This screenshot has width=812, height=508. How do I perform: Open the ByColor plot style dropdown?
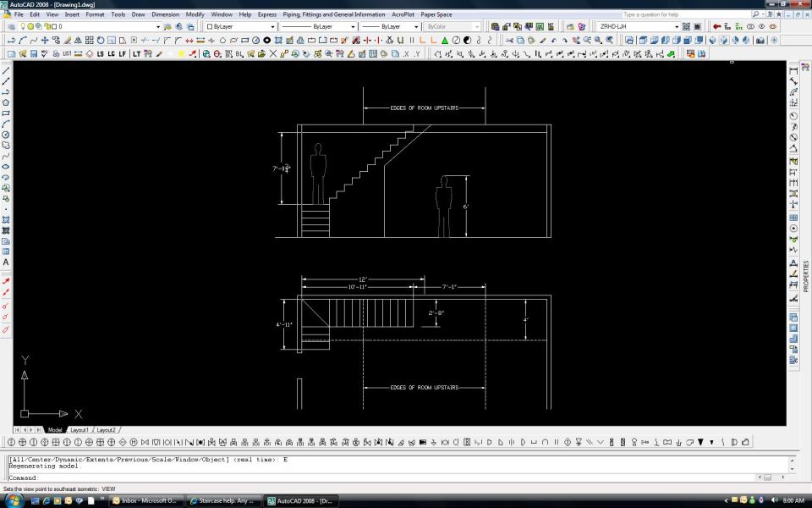click(476, 26)
